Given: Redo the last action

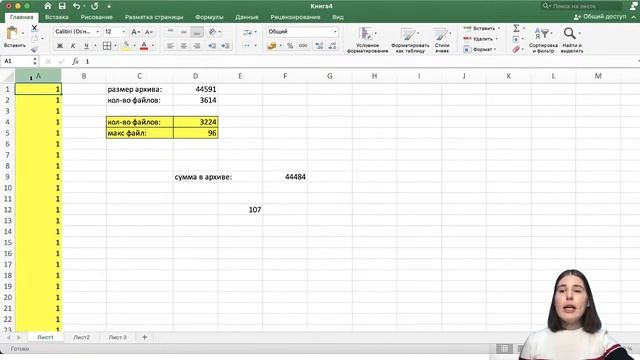Looking at the screenshot, I should tap(95, 6).
